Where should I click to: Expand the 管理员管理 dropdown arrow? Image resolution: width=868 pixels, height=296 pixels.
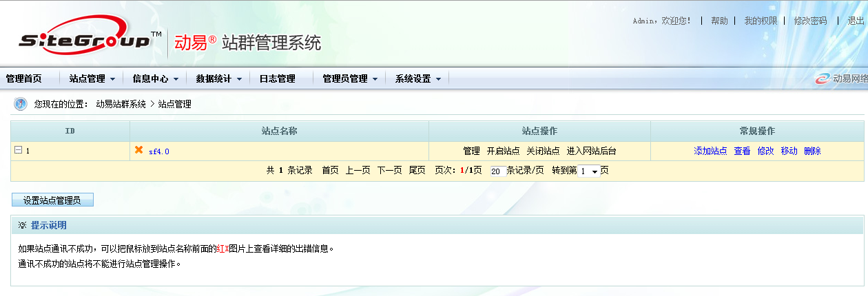pos(375,79)
